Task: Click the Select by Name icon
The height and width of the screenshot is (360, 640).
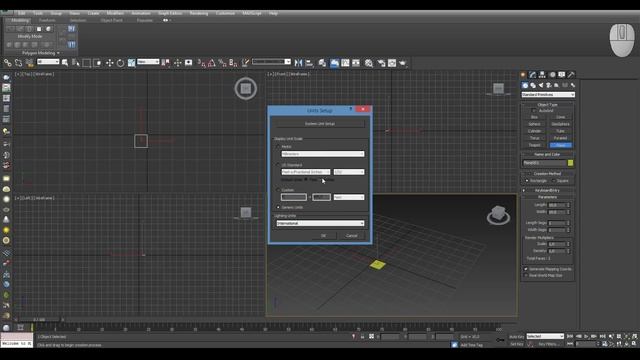Action: coord(76,63)
